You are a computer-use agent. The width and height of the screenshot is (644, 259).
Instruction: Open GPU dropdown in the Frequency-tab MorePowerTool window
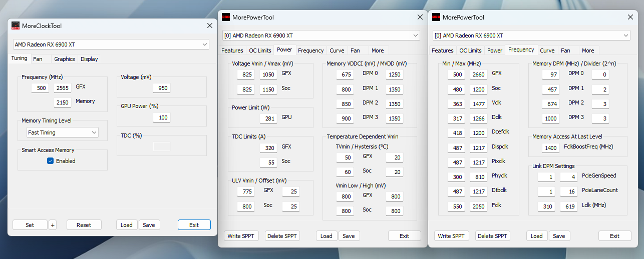coord(531,35)
